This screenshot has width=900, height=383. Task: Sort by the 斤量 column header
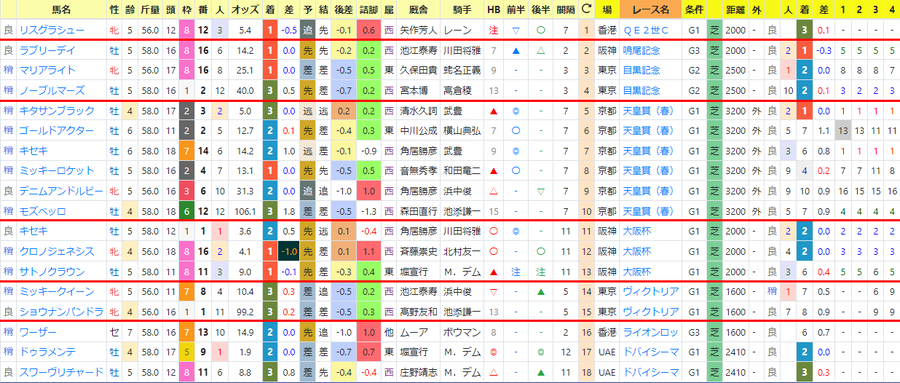coord(150,10)
